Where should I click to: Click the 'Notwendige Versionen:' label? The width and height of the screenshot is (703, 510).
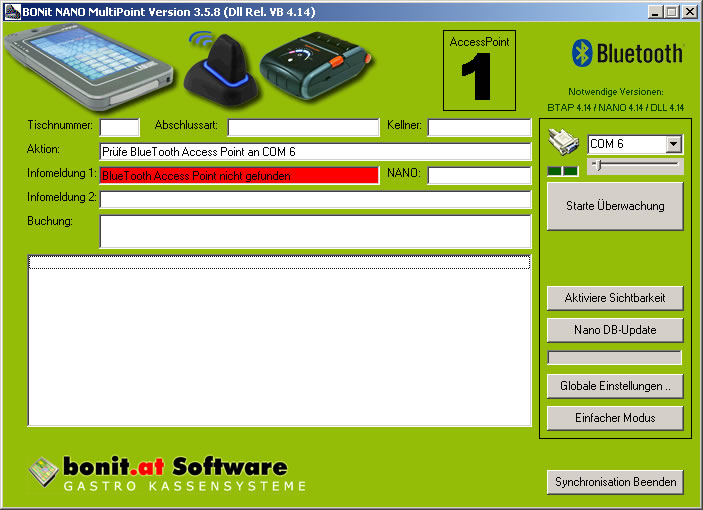(616, 92)
